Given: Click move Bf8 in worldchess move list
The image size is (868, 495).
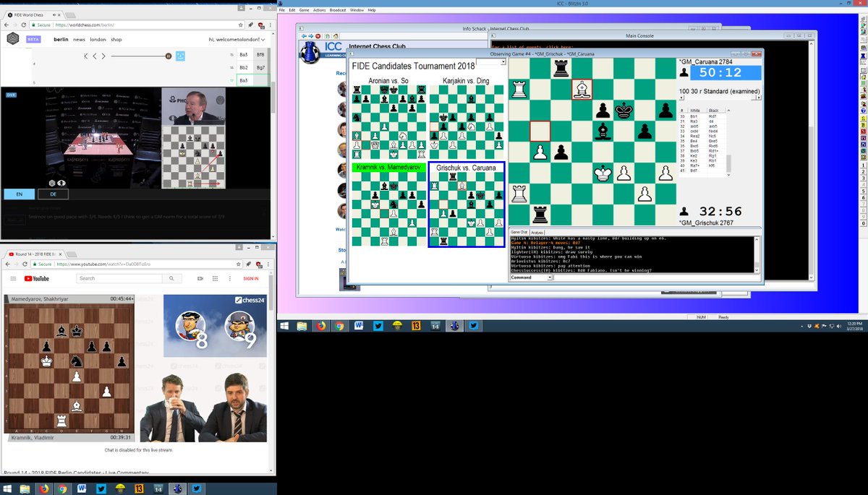Looking at the screenshot, I should (x=260, y=54).
